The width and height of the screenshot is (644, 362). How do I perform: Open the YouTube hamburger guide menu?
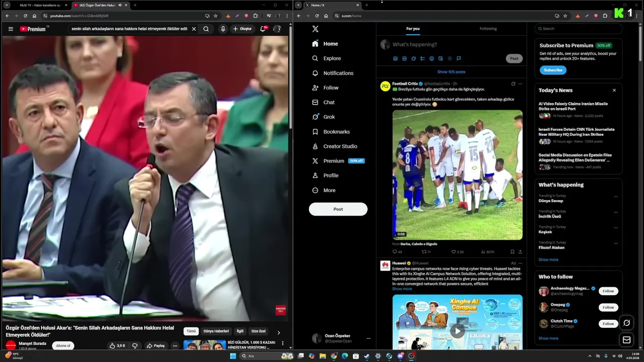[11, 29]
